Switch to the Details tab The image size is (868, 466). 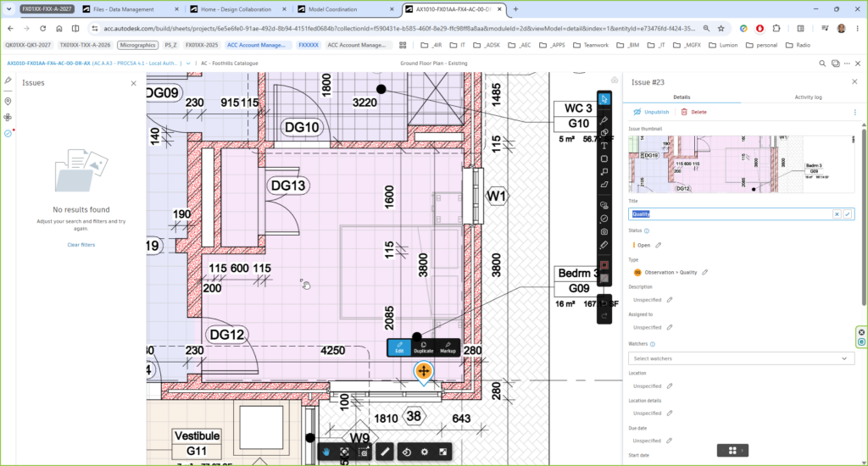682,97
